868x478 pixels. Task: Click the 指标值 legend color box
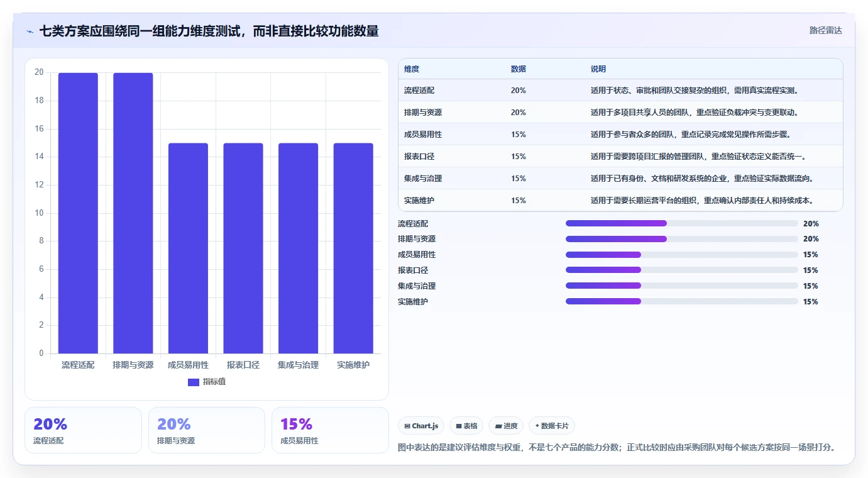click(194, 382)
